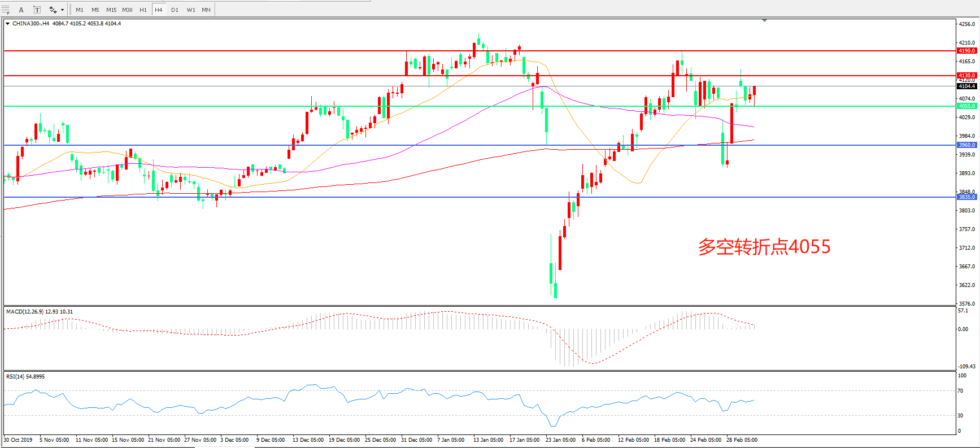Screen dimensions: 980x448
Task: Click the chart shift marker triangle
Action: pyautogui.click(x=764, y=20)
